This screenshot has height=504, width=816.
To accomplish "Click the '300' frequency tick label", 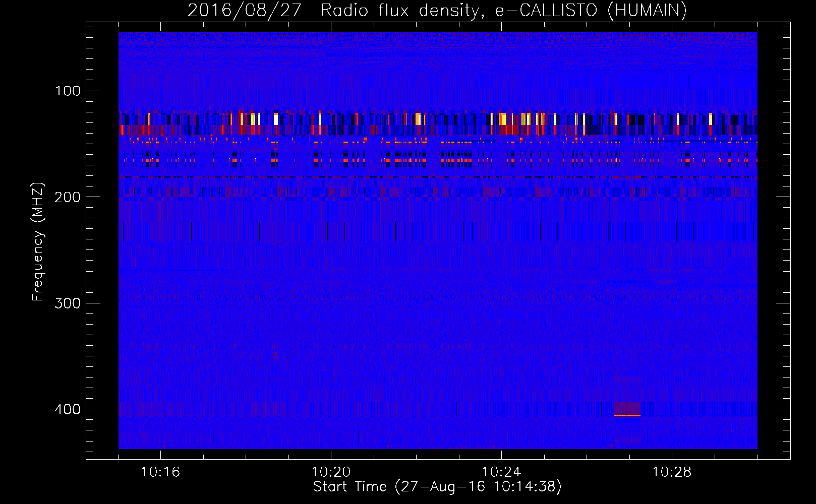I will [x=68, y=303].
